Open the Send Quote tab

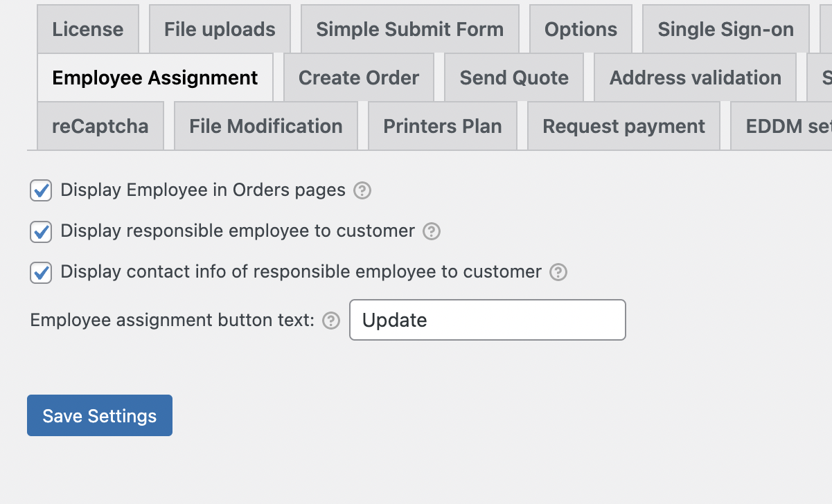(x=513, y=78)
